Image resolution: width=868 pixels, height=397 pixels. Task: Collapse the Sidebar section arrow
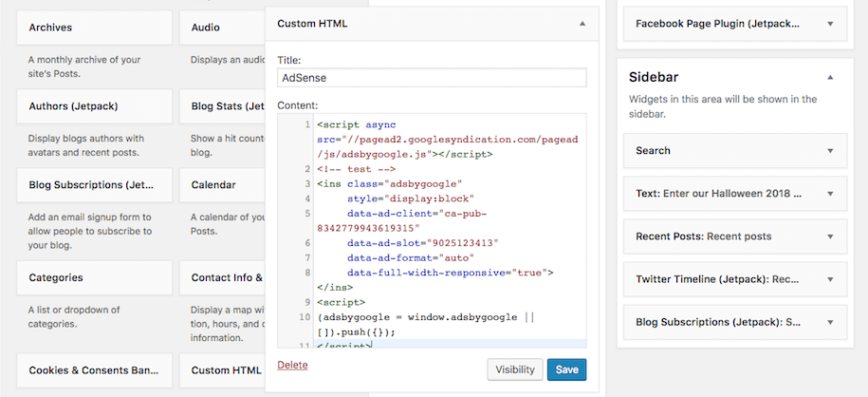click(x=830, y=78)
